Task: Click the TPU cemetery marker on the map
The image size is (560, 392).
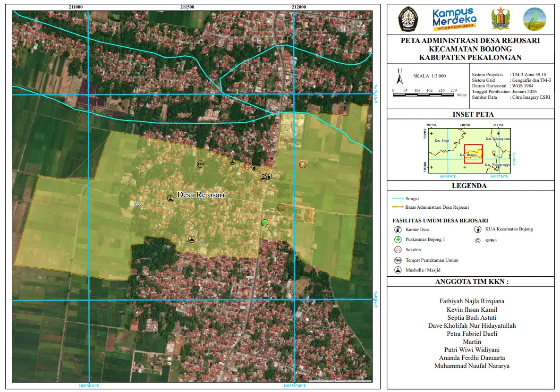Action: click(201, 164)
